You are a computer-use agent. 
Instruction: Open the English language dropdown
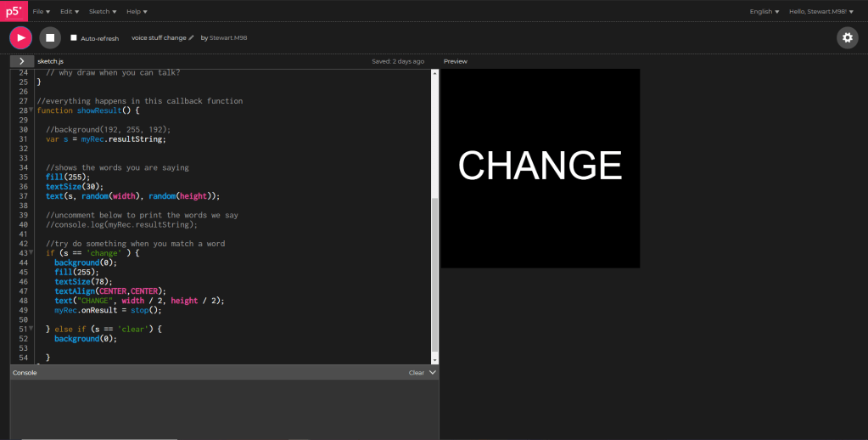(x=764, y=11)
